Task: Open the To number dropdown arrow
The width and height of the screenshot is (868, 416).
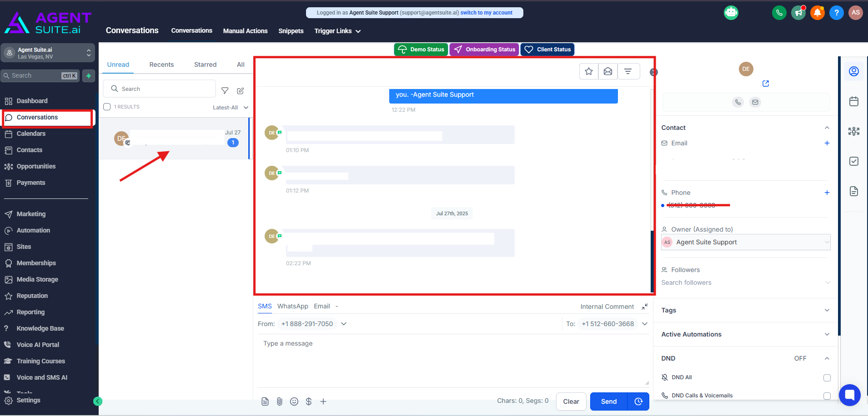Action: pos(645,324)
